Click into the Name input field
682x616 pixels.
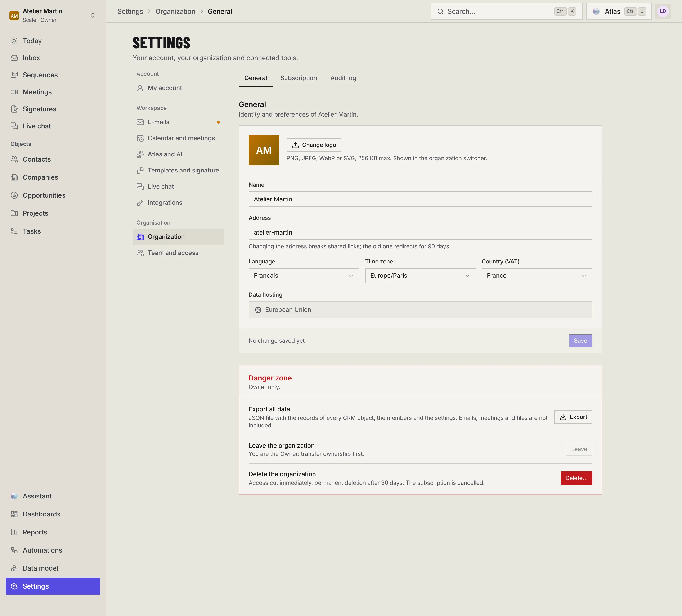click(420, 199)
